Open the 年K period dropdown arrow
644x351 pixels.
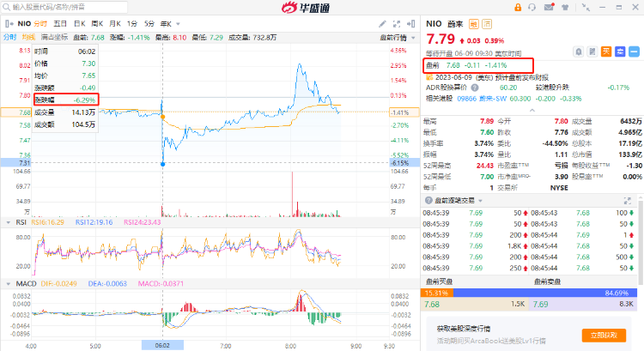click(178, 24)
